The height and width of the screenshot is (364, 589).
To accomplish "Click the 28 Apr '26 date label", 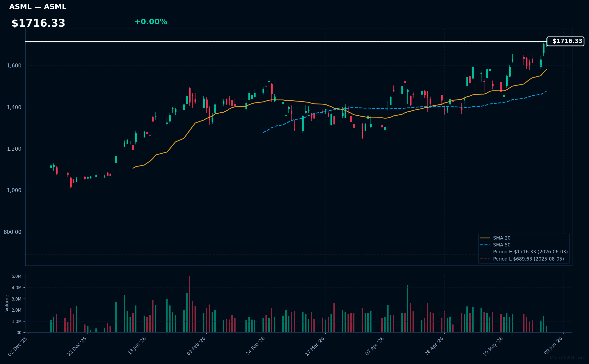I will (434, 346).
